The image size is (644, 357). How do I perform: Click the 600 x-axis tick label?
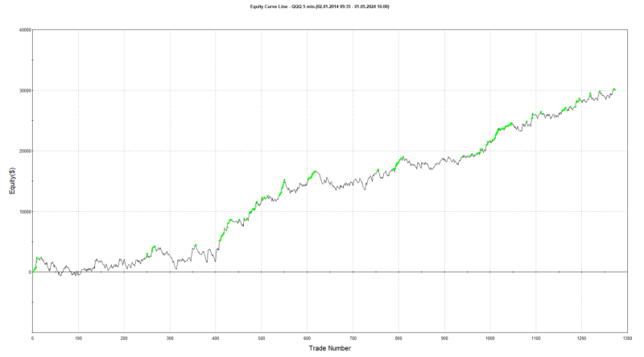pos(307,338)
